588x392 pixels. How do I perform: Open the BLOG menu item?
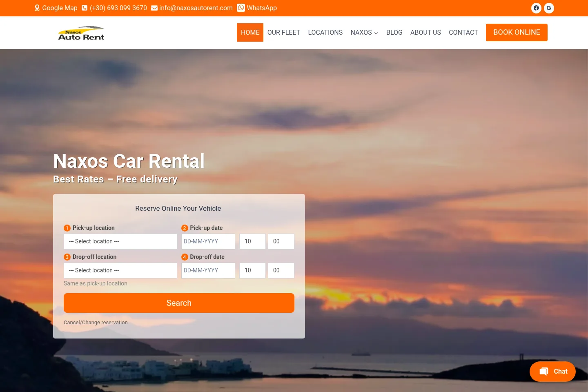tap(394, 32)
